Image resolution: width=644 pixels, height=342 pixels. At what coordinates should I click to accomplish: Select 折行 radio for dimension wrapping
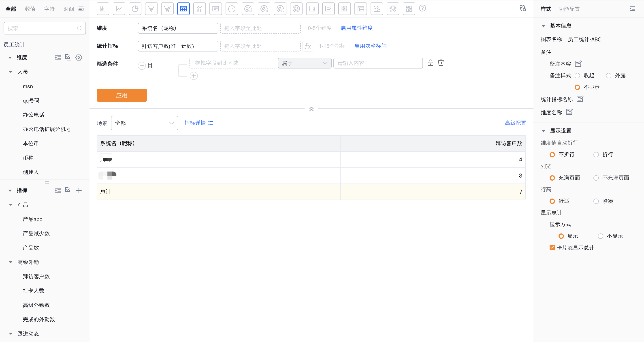(596, 155)
